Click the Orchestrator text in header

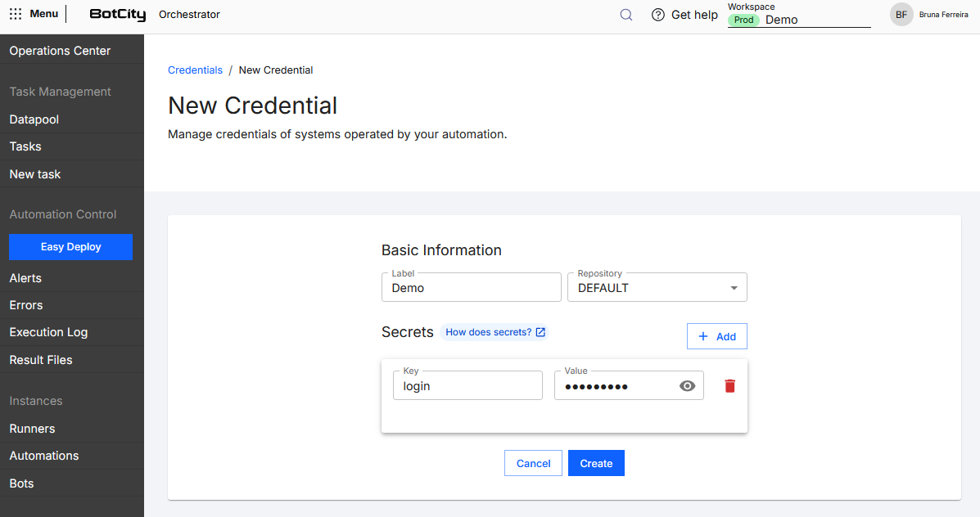(x=189, y=15)
